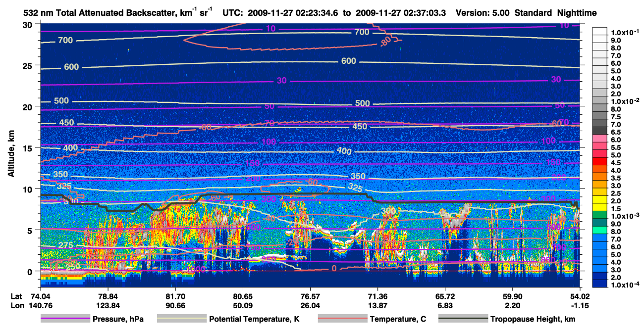The width and height of the screenshot is (644, 330).
Task: Click the purple Pressure legend line sample
Action: tap(65, 319)
